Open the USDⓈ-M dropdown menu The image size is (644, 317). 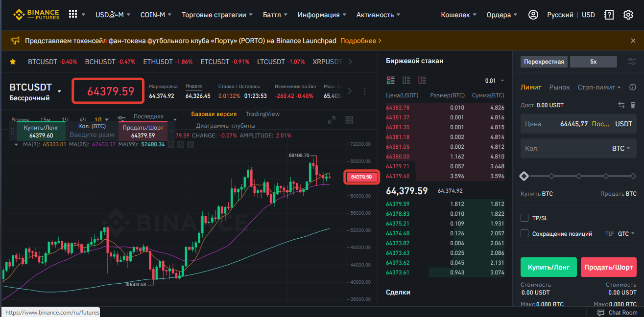click(113, 15)
